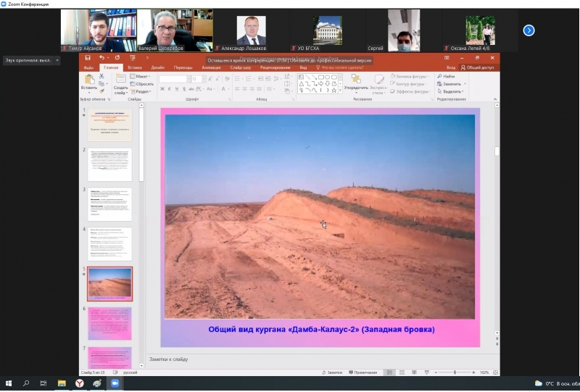
Task: Click Найти find button
Action: (446, 76)
